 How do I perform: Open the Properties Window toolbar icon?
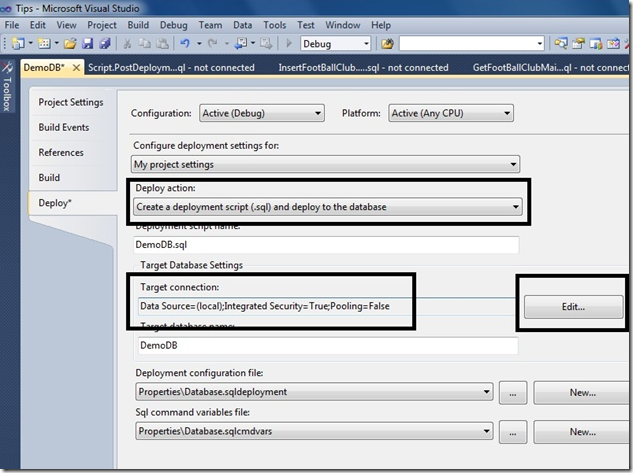578,43
